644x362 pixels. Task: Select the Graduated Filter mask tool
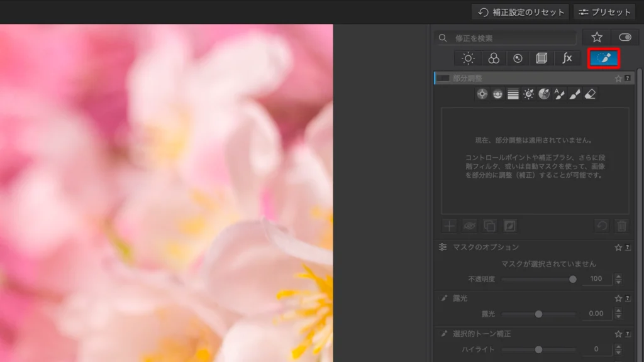click(x=513, y=94)
